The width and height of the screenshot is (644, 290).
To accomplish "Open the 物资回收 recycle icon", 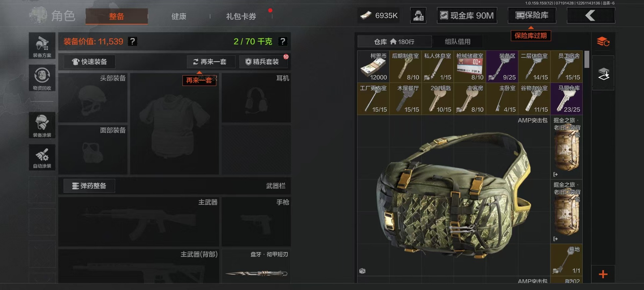I will pyautogui.click(x=42, y=78).
